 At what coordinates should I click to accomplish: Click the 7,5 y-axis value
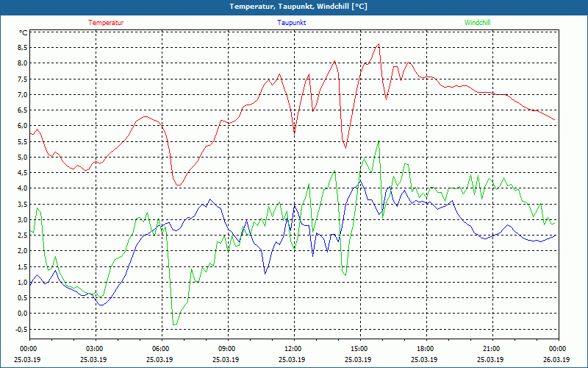23,79
